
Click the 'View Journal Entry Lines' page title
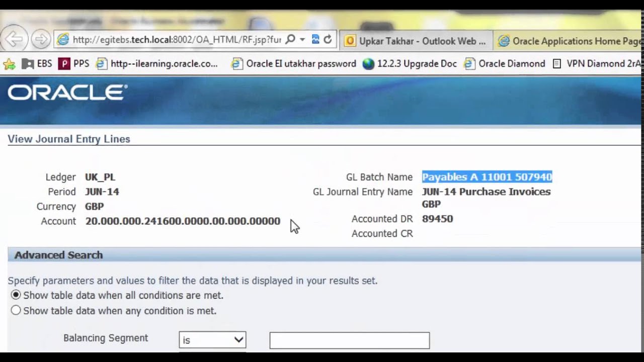point(69,139)
